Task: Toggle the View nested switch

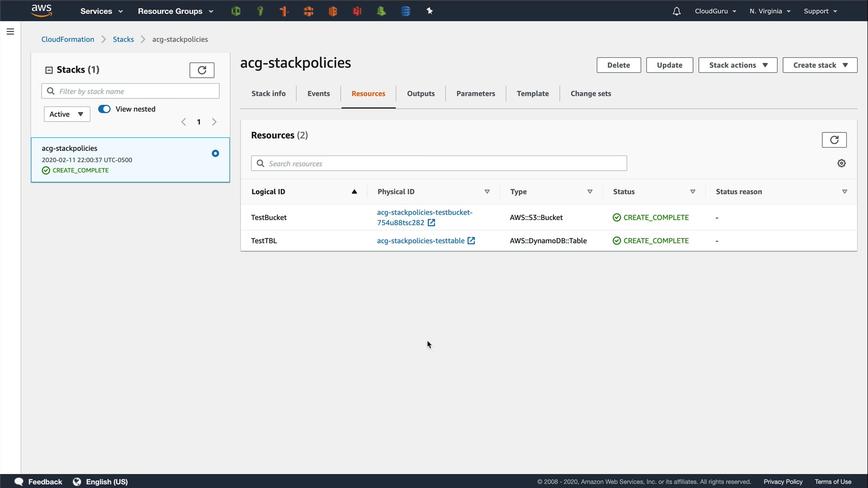Action: (x=104, y=109)
